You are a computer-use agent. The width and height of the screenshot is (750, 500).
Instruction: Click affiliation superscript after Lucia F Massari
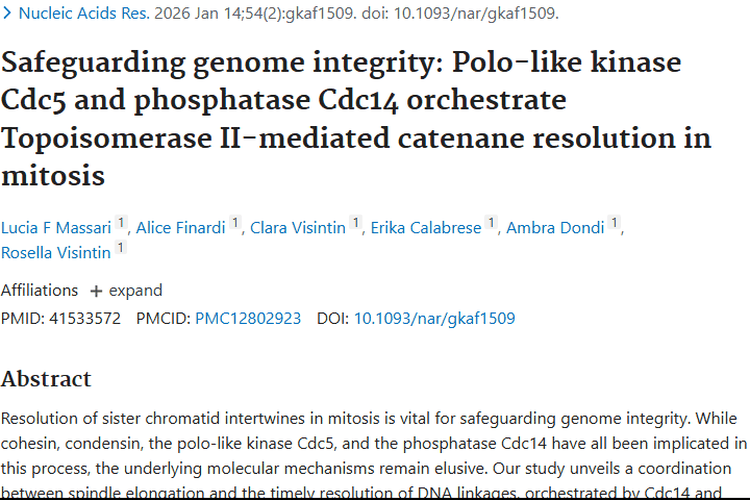(121, 224)
